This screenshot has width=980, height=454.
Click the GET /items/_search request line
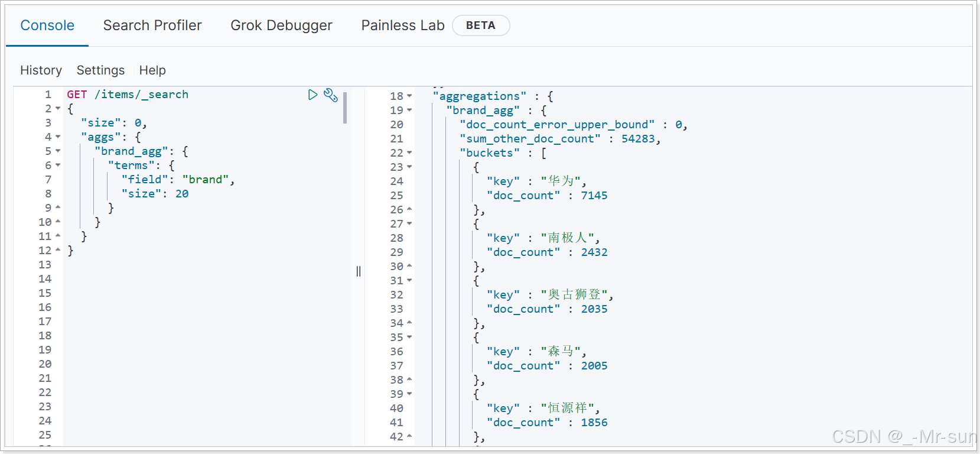[128, 95]
